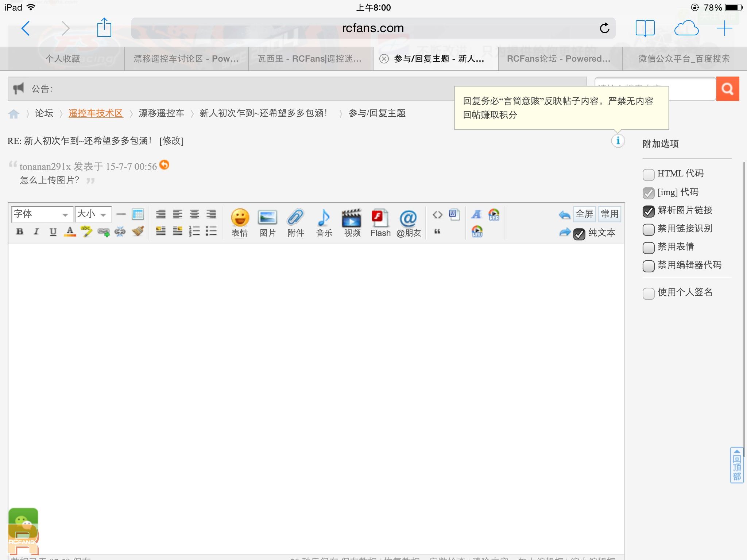The height and width of the screenshot is (560, 747).
Task: Insert Flash content
Action: [x=380, y=223]
